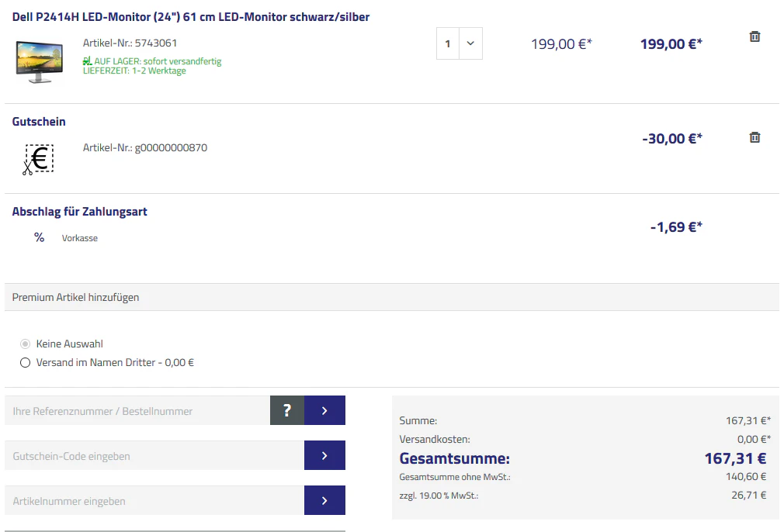Click the Gutschein heading
784x532 pixels.
pyautogui.click(x=39, y=122)
